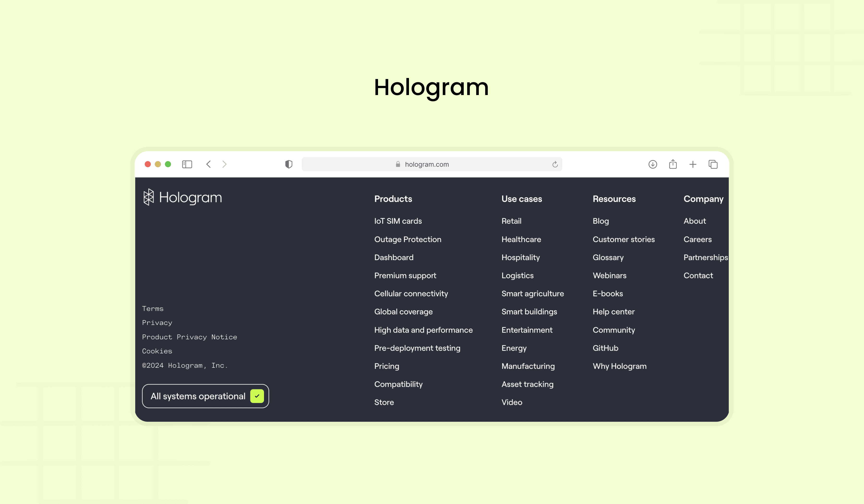
Task: Open the Healthcare use case link
Action: 521,239
